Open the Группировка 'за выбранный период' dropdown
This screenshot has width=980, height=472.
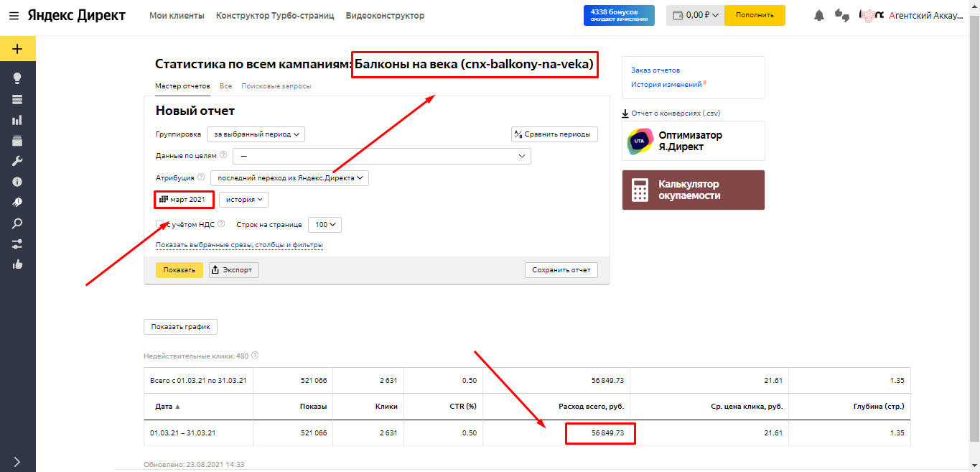point(256,134)
